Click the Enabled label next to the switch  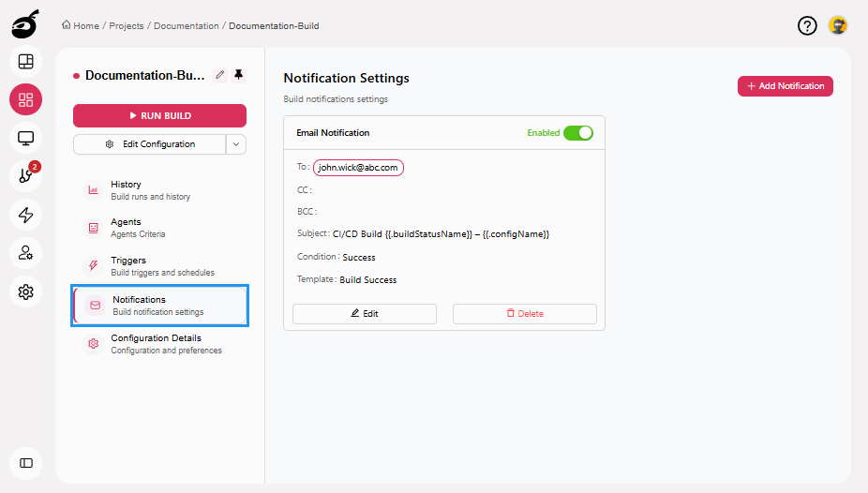click(543, 133)
